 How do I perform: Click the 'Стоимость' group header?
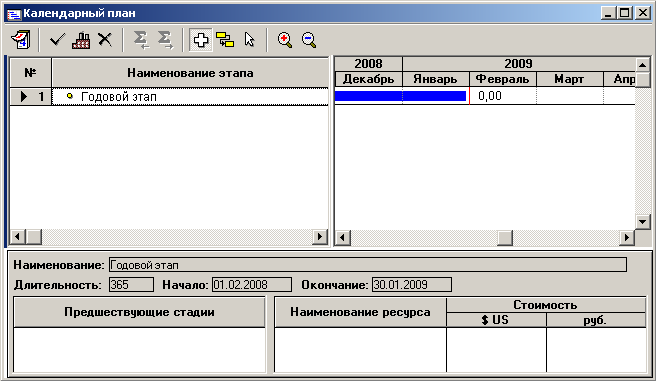click(546, 305)
